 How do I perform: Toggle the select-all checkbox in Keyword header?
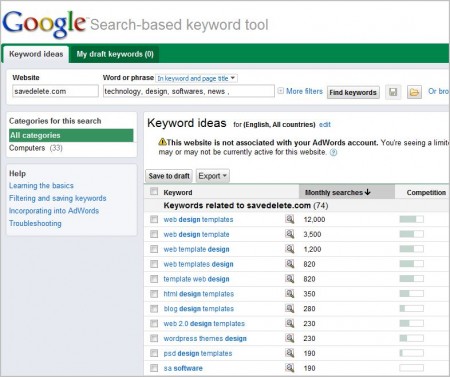coord(154,191)
